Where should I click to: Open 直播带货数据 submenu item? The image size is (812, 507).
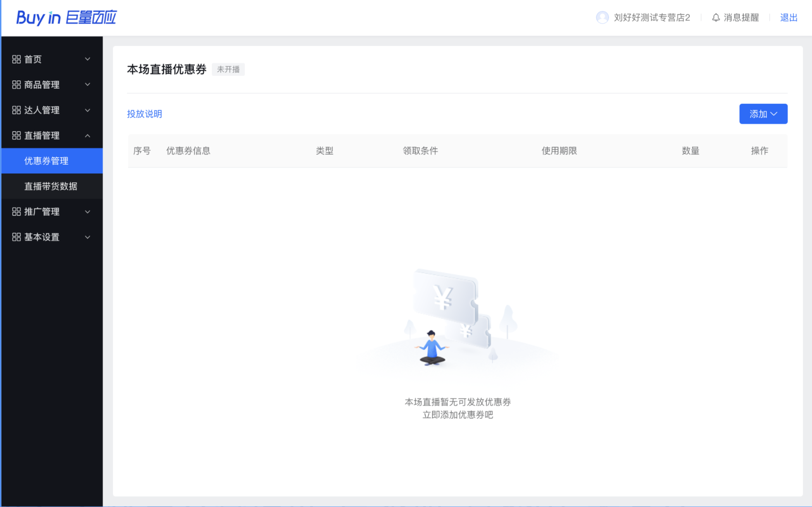(51, 186)
